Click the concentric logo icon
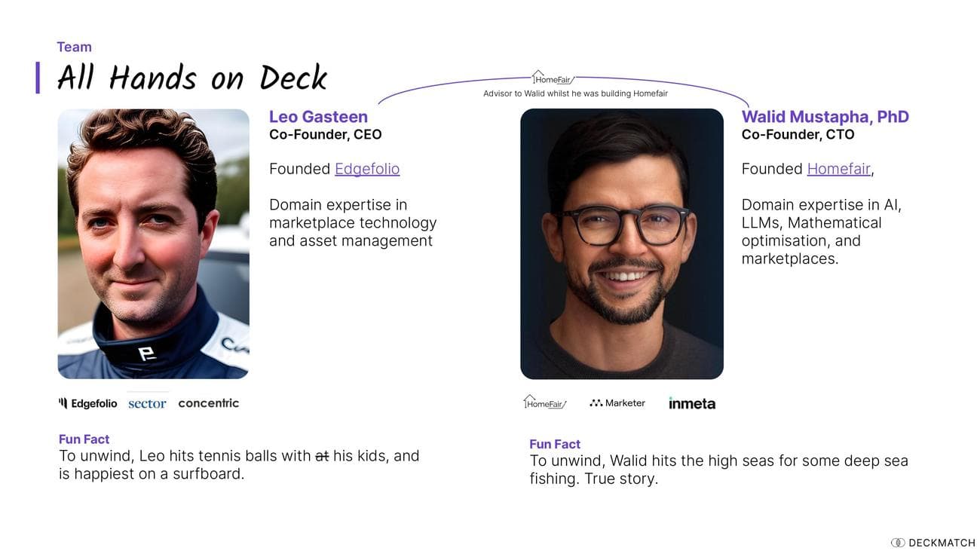Screen dimensions: 980x551 point(208,403)
